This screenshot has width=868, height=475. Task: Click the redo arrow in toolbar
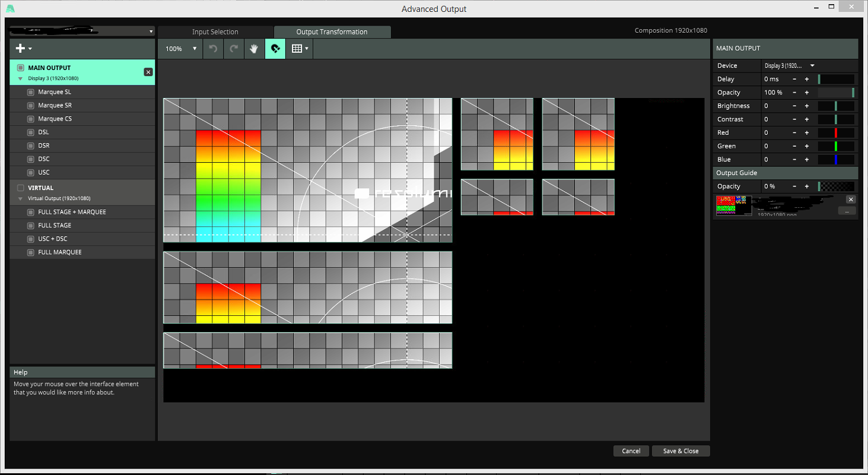point(234,49)
